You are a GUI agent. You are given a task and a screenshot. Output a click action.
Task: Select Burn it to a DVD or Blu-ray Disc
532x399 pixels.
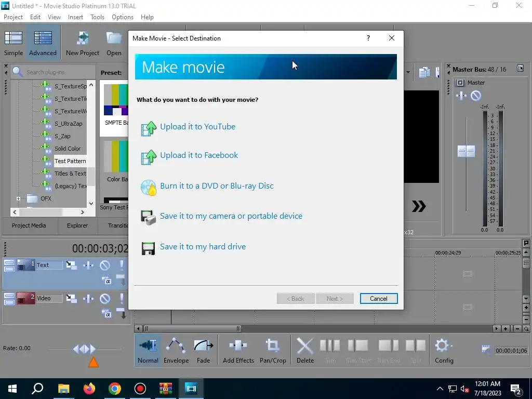coord(217,185)
